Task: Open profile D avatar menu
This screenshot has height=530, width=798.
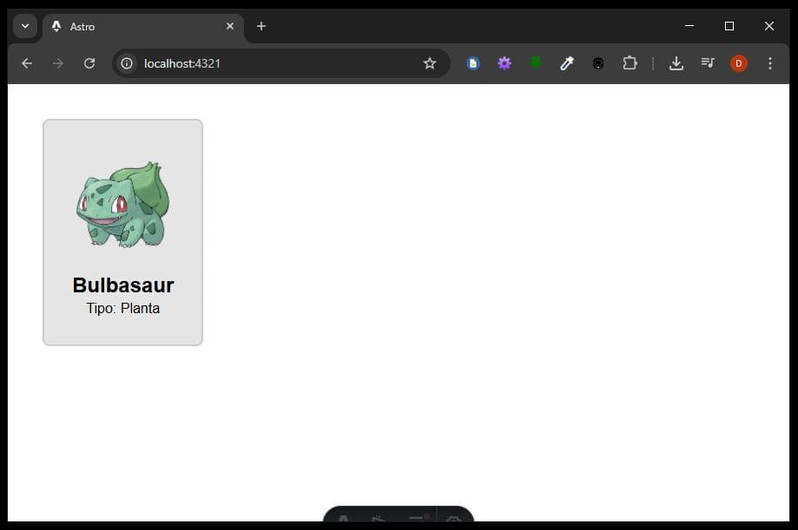Action: [x=738, y=63]
